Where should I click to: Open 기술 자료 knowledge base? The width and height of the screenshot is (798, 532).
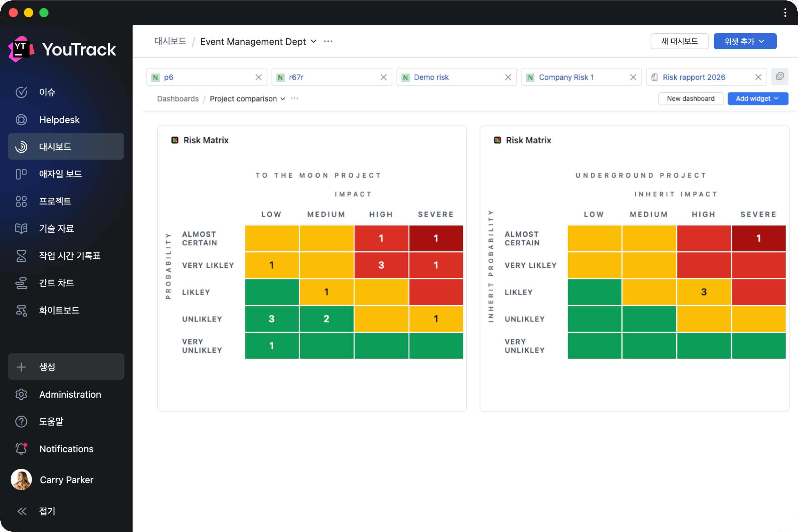tap(56, 228)
